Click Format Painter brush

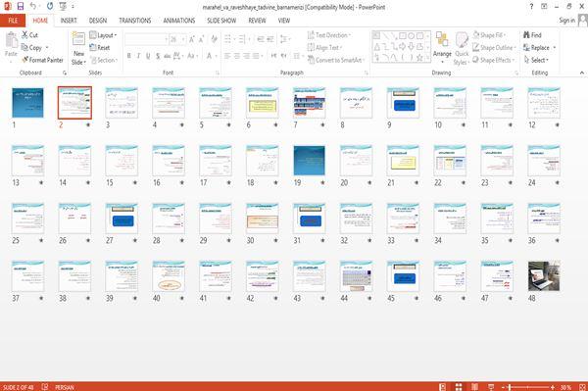(24, 60)
